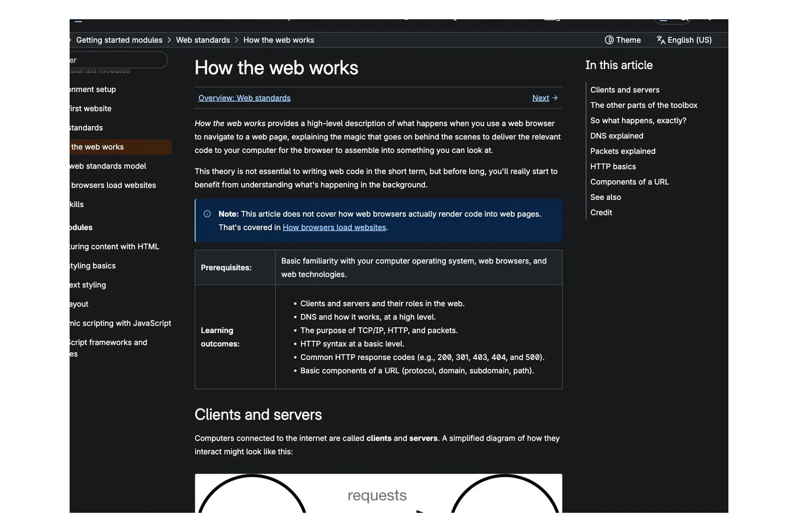Click the Clients and servers body heading
Image resolution: width=798 pixels, height=532 pixels.
point(258,415)
